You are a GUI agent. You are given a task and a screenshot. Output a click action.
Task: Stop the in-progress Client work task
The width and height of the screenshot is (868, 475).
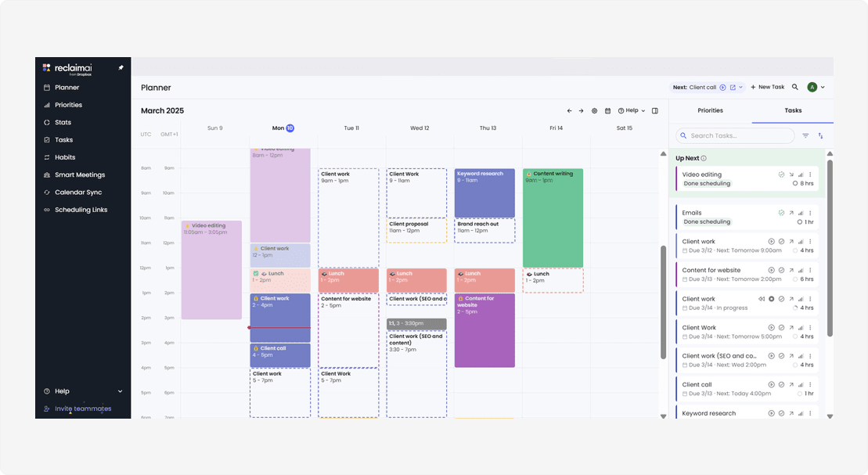coord(771,299)
